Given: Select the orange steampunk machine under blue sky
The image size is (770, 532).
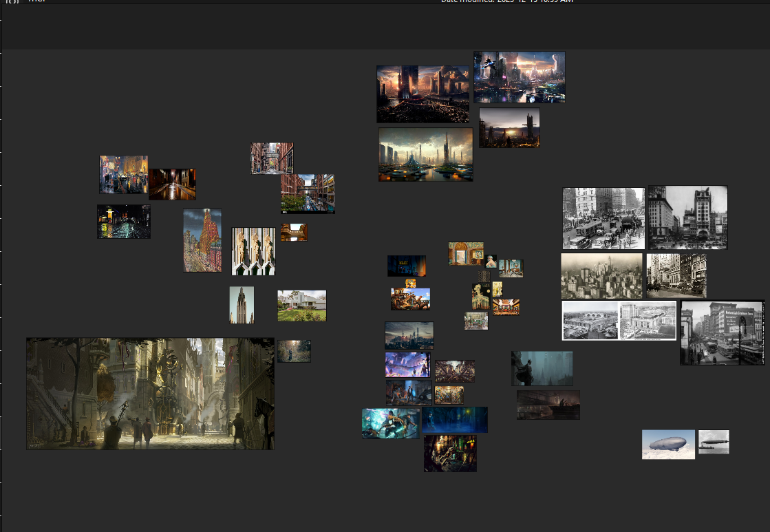Looking at the screenshot, I should 411,299.
